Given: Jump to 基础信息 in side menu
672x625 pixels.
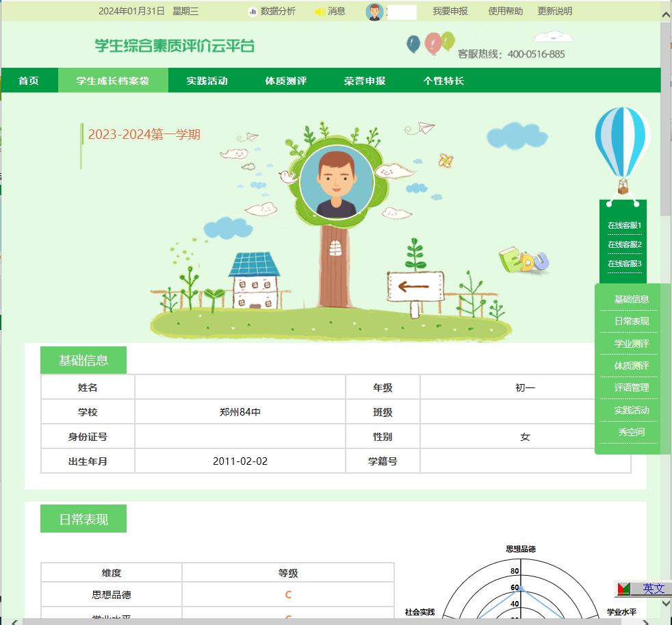Looking at the screenshot, I should pos(632,299).
